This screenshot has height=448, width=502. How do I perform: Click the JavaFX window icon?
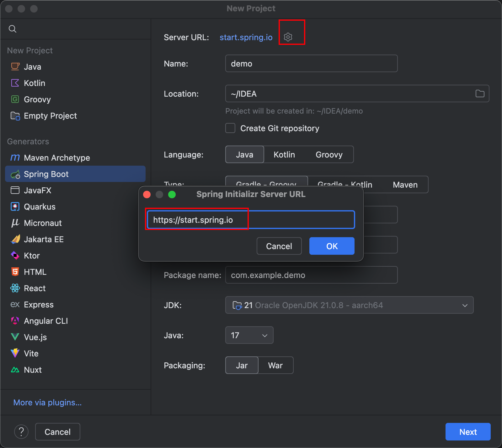tap(15, 190)
